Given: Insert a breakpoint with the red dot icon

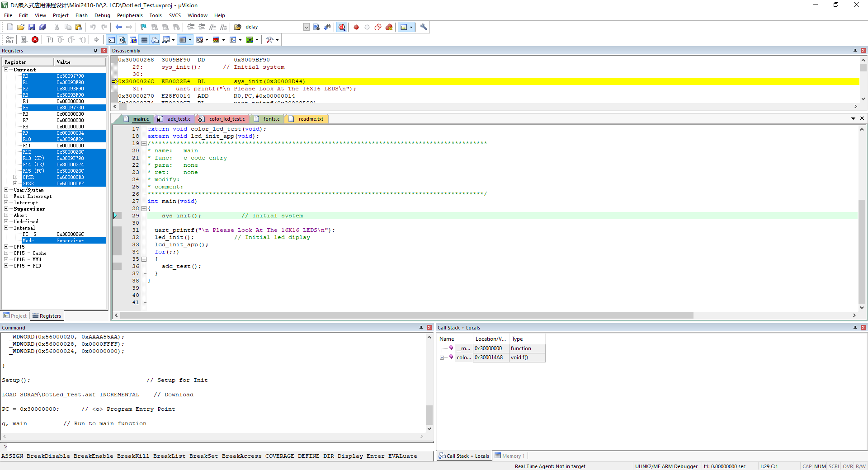Looking at the screenshot, I should click(356, 27).
